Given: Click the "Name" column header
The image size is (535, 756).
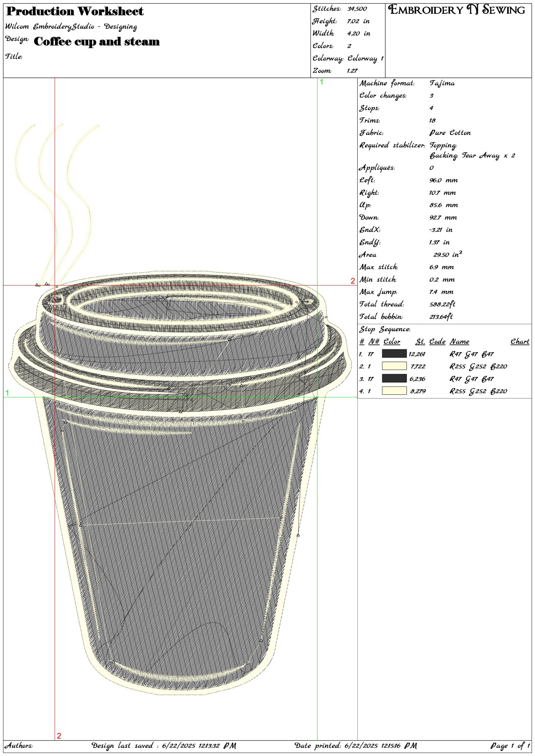Looking at the screenshot, I should (460, 341).
